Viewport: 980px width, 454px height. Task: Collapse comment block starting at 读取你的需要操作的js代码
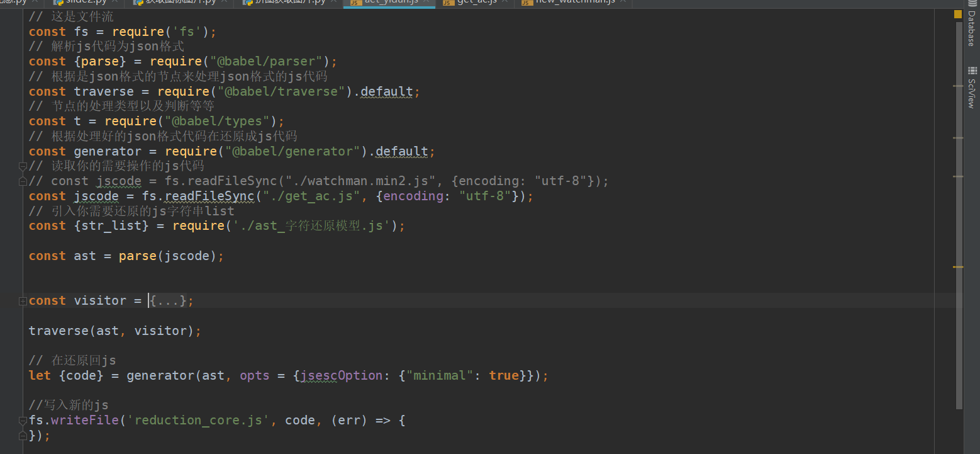tap(23, 166)
